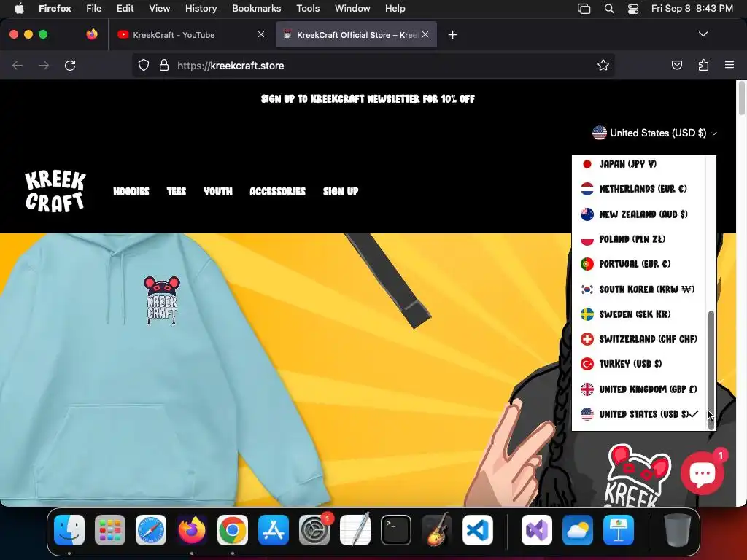Open Stage Manager windows icon in menu bar
The image size is (747, 560).
(x=584, y=8)
